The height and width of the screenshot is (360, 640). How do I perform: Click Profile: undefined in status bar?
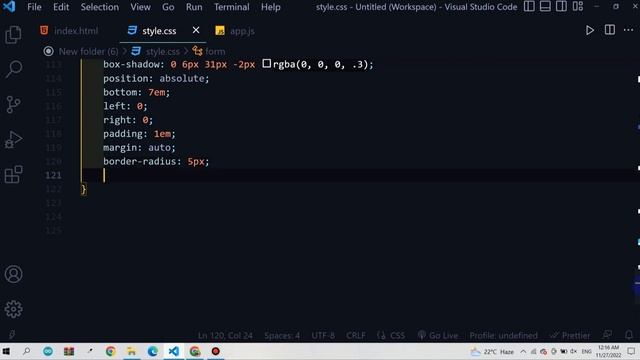[503, 336]
